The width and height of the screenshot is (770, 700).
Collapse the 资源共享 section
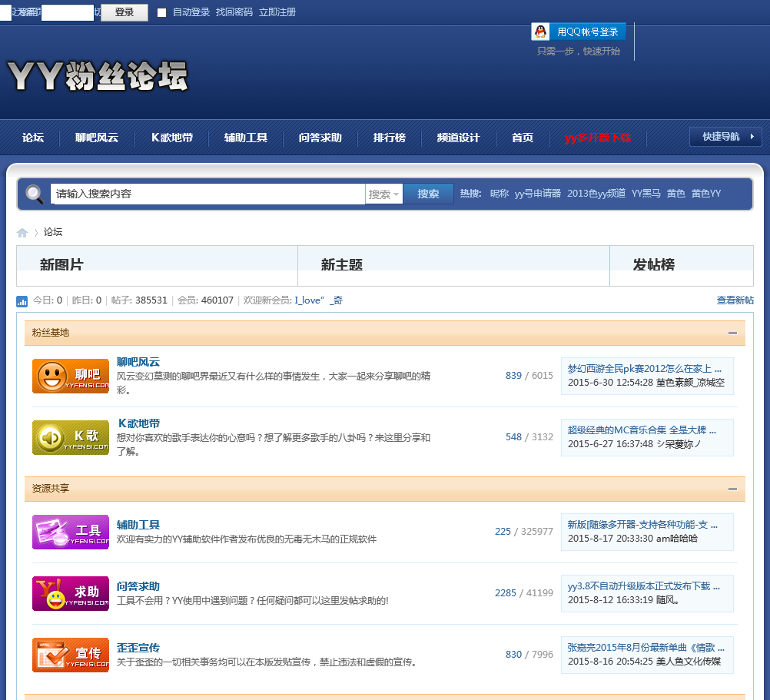732,489
